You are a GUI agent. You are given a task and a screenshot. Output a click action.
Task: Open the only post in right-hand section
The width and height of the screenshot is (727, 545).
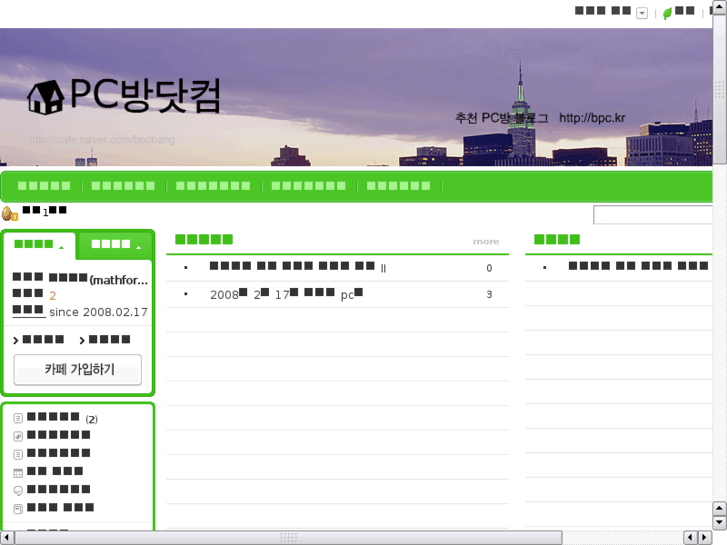(638, 266)
